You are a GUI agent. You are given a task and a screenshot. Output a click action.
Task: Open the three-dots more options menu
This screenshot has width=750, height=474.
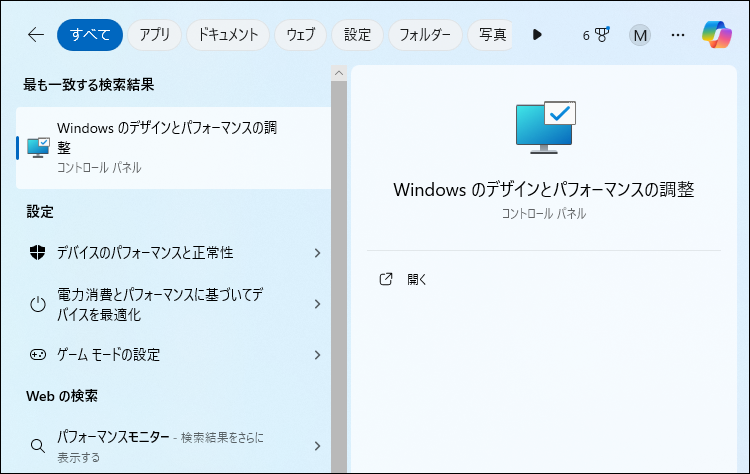[x=678, y=35]
